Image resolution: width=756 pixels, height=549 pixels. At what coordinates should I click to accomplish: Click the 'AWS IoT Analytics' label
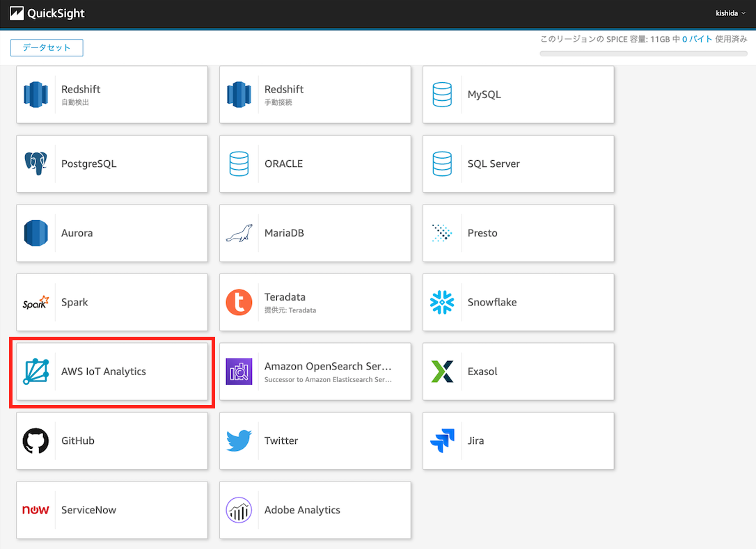pyautogui.click(x=104, y=372)
